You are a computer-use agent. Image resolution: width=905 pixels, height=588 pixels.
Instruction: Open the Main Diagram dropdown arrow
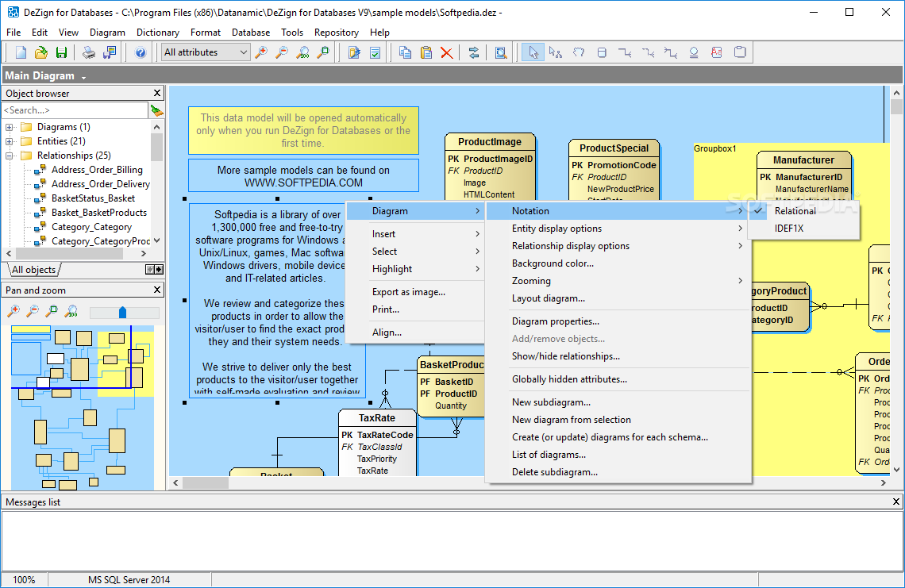pyautogui.click(x=83, y=77)
